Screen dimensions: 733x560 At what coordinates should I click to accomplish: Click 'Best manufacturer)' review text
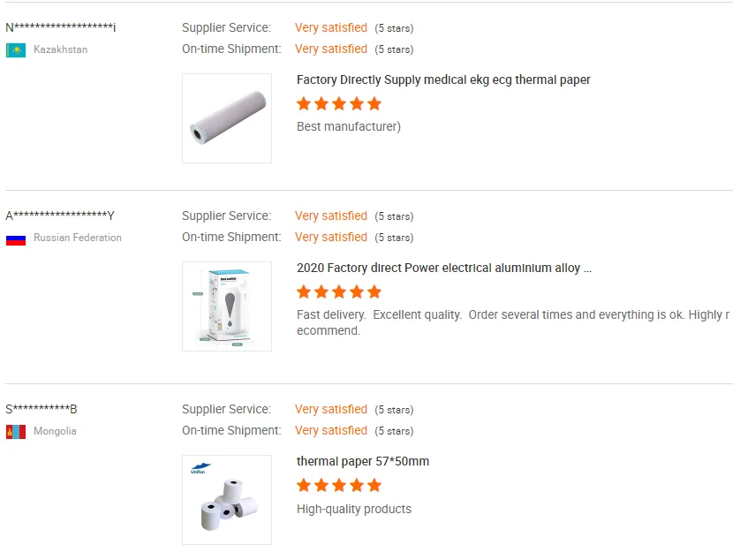click(x=349, y=126)
